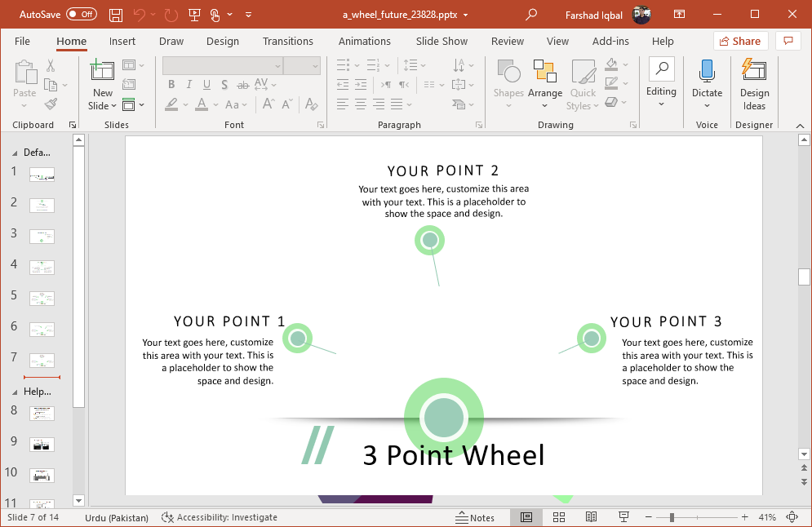Click the Dictate microphone icon

coord(707,72)
